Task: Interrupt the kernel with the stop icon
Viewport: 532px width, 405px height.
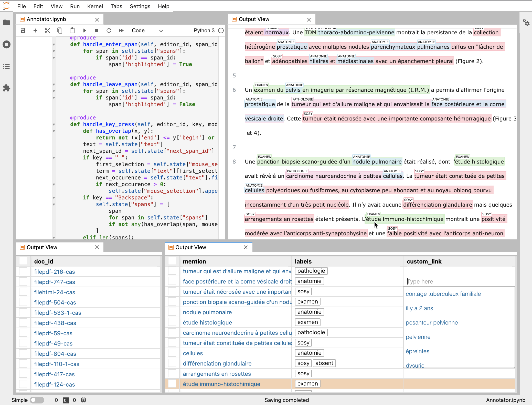Action: [x=97, y=31]
